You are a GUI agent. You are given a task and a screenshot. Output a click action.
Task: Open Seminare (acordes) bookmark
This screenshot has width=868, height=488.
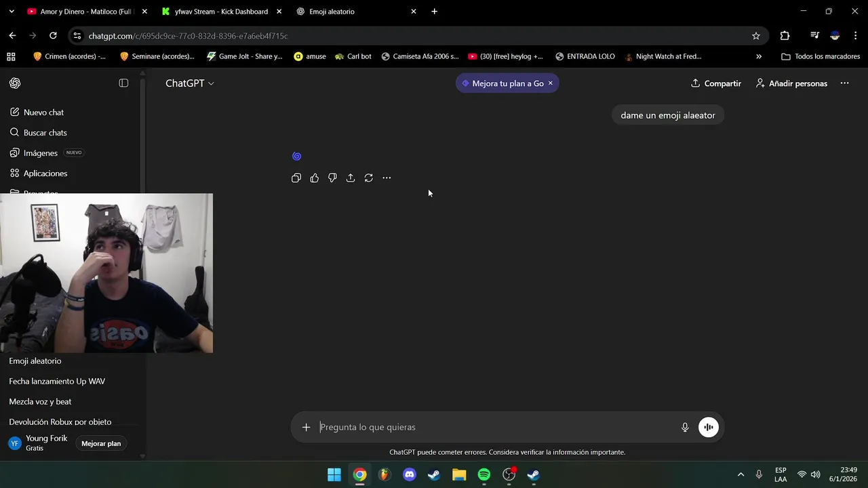[x=157, y=56]
